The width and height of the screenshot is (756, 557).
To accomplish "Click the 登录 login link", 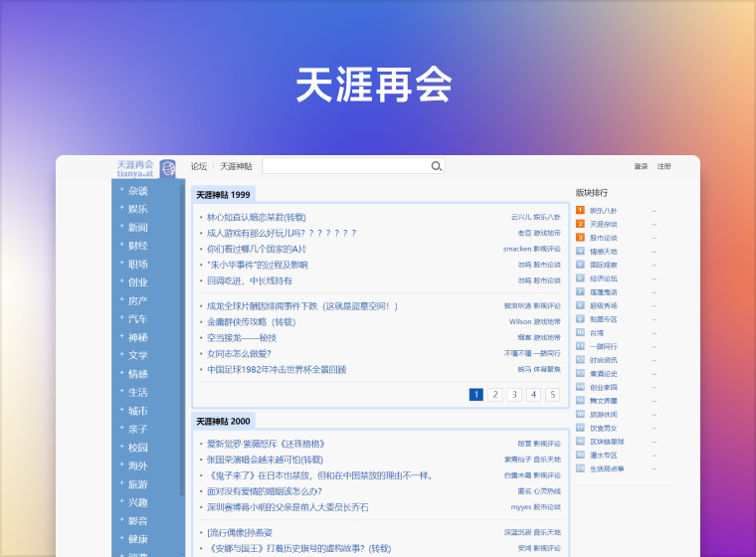I will pos(641,167).
